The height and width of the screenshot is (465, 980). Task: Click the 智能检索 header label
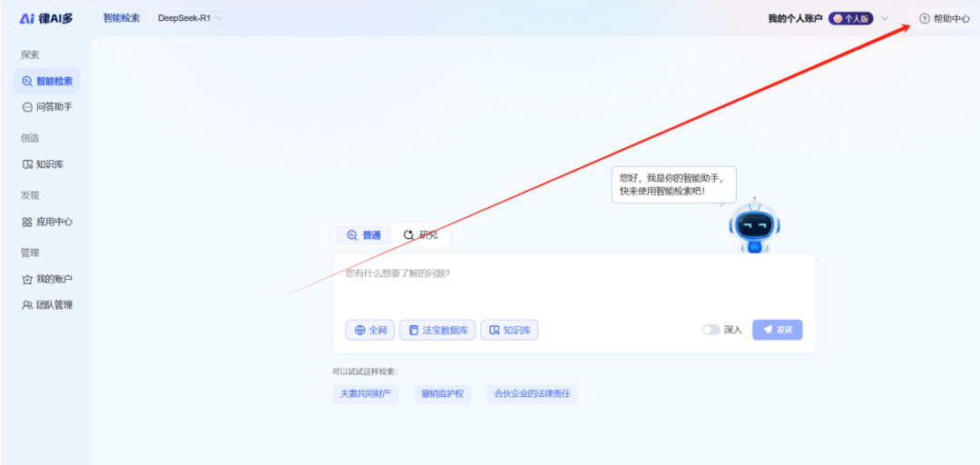pos(122,18)
